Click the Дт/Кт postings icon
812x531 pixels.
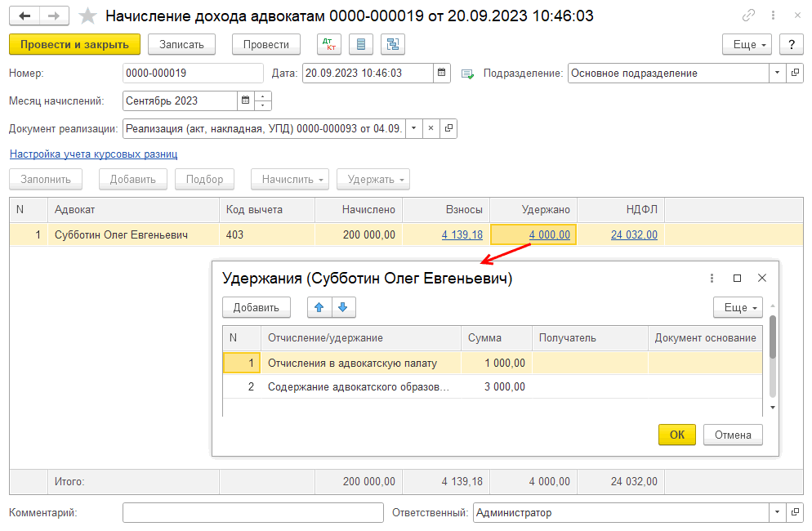[329, 44]
